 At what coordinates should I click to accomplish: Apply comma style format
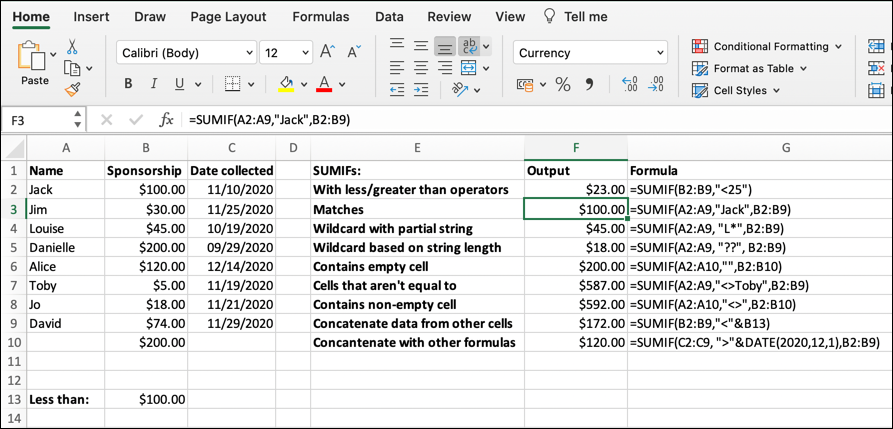point(589,84)
